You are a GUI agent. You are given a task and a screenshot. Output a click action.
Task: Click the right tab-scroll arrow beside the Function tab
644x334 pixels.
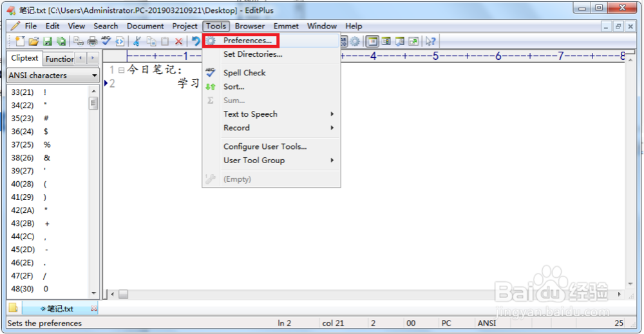pyautogui.click(x=93, y=59)
